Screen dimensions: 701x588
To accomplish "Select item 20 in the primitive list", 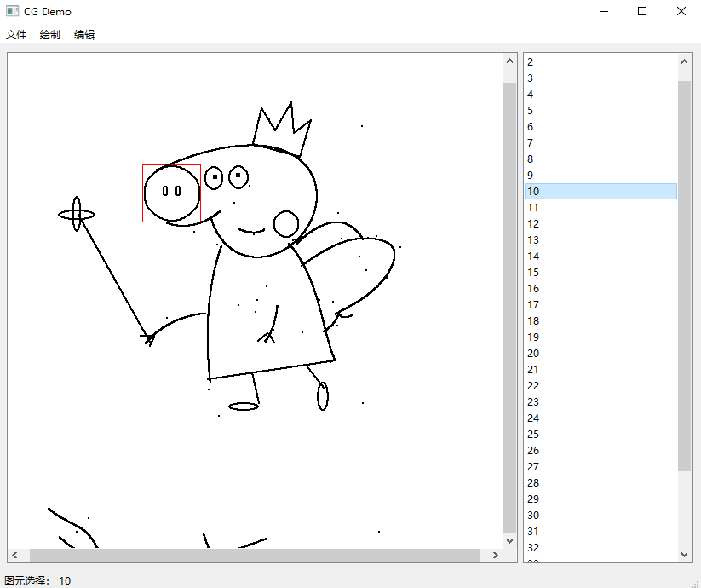I will point(600,353).
